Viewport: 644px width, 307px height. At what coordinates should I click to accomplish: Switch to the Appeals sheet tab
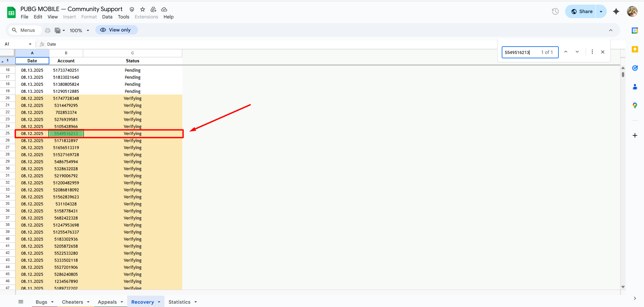[x=107, y=302]
